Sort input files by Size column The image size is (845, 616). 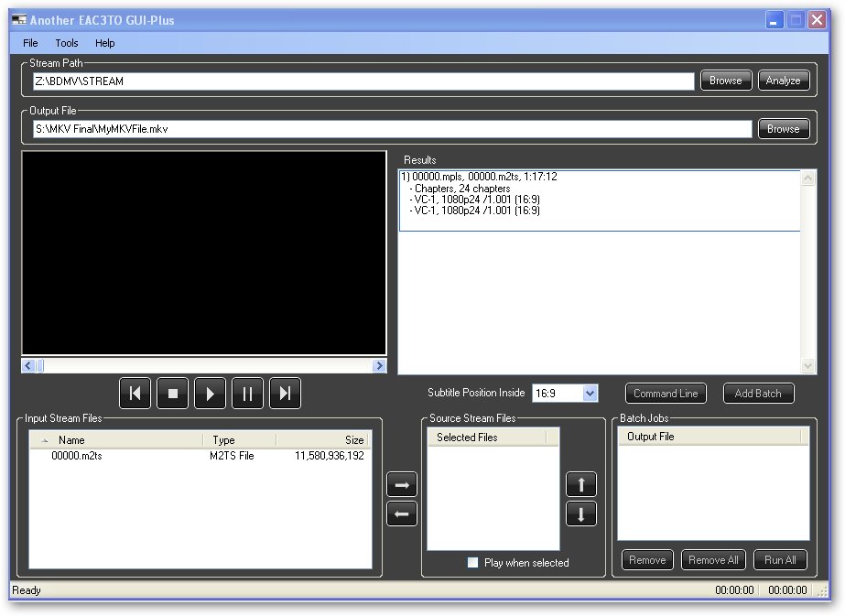322,439
